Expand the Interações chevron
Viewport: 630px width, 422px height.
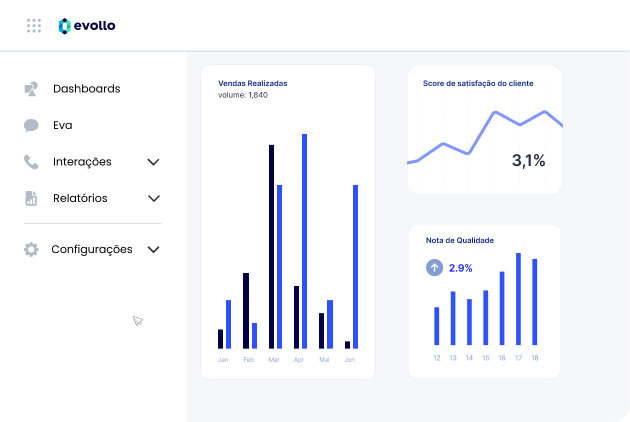[x=153, y=162]
